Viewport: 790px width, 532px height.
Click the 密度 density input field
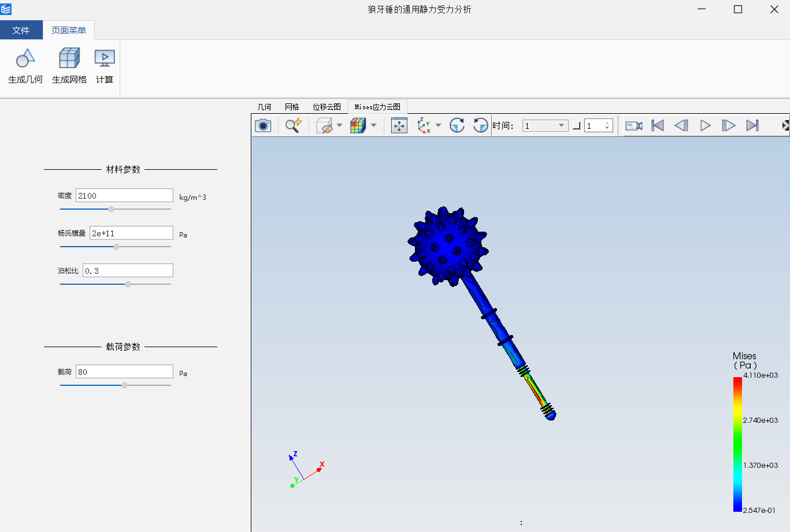coord(124,195)
